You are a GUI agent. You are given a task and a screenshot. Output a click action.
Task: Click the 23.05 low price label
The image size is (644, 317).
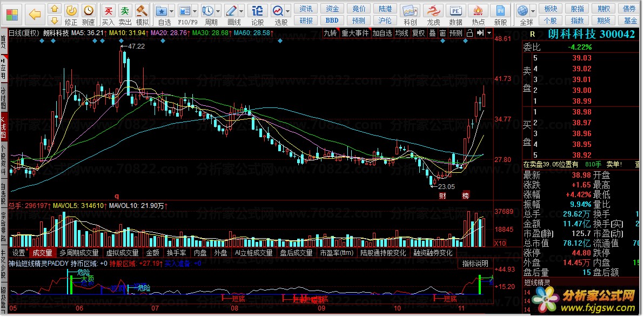(x=446, y=186)
